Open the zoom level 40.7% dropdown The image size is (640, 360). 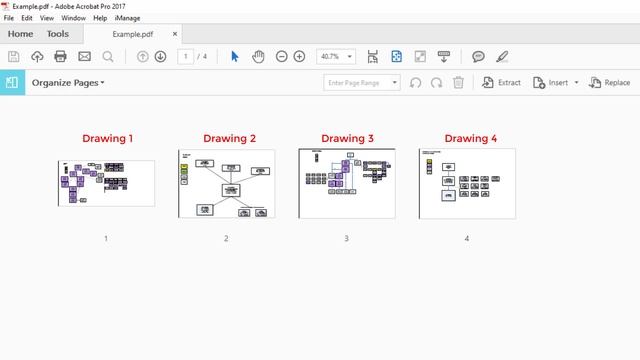(349, 56)
